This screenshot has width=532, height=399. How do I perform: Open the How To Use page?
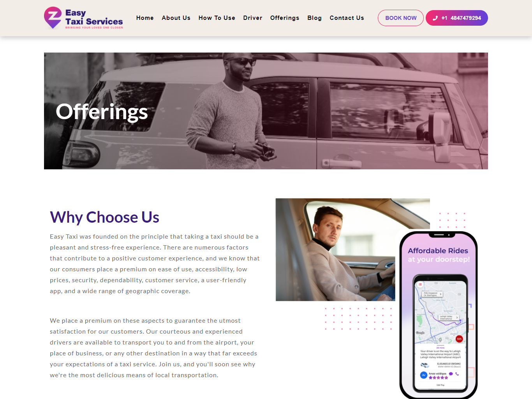[217, 18]
